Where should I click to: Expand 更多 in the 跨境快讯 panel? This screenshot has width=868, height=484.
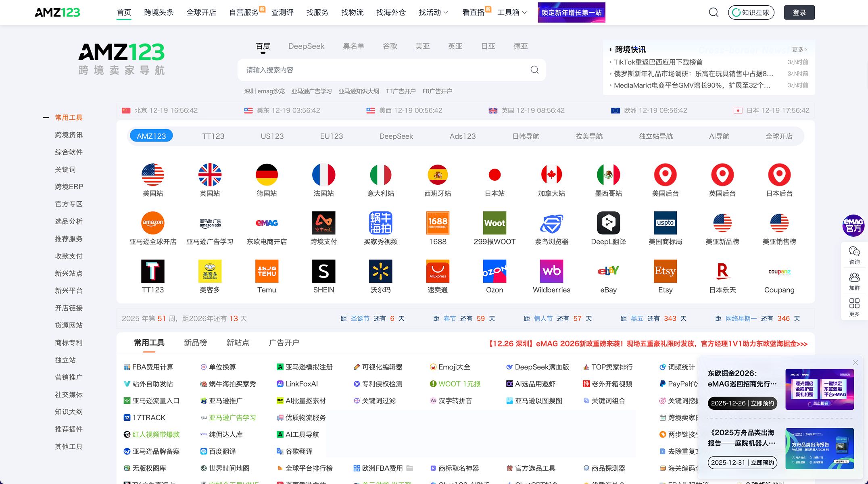pos(799,49)
